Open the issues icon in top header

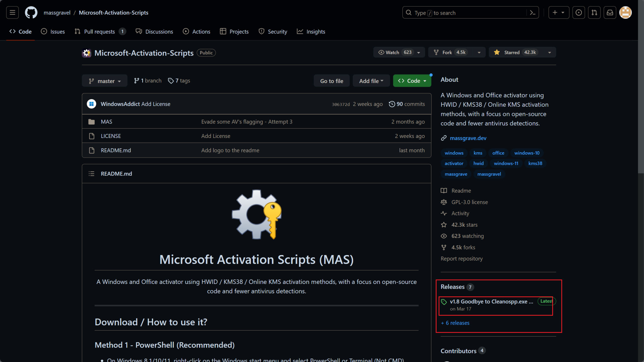[x=578, y=12]
